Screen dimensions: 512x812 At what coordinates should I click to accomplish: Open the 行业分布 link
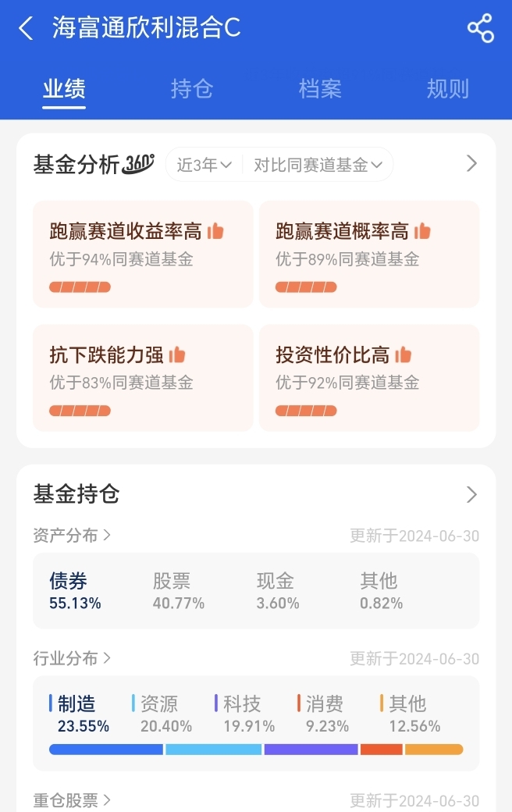pyautogui.click(x=72, y=658)
